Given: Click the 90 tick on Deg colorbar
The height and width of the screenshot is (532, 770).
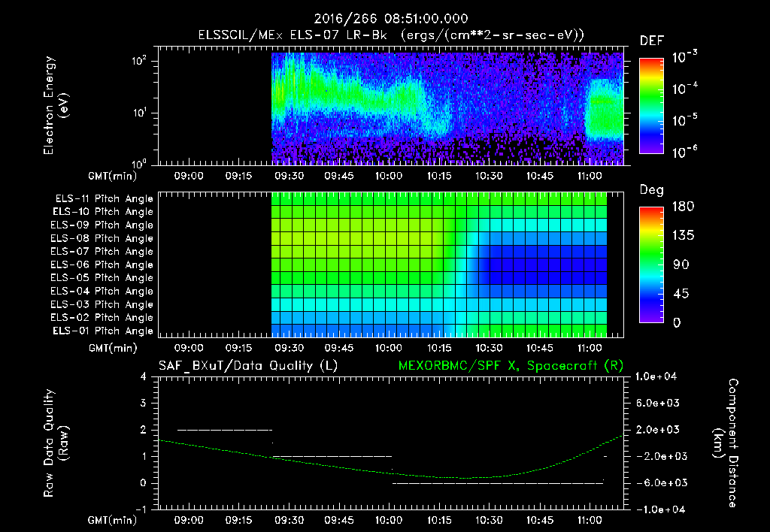Looking at the screenshot, I should pos(681,264).
